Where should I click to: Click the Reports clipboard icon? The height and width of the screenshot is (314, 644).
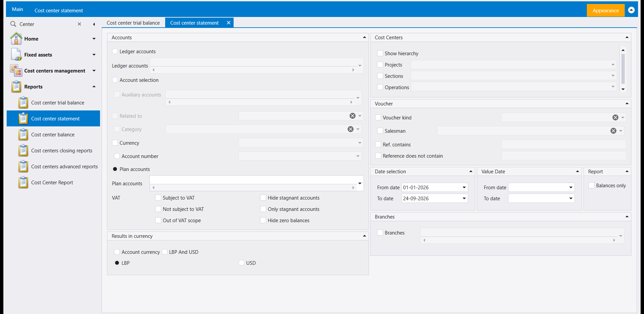(16, 86)
